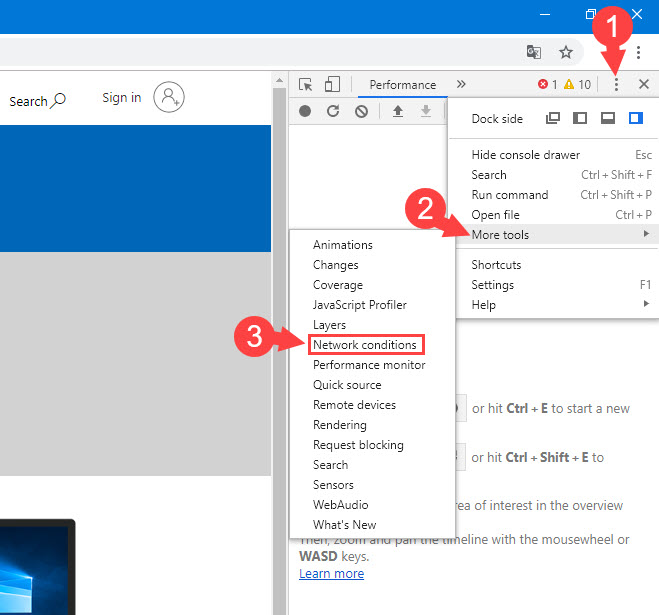Close the DevTools panel
This screenshot has height=615, width=659.
[x=644, y=84]
